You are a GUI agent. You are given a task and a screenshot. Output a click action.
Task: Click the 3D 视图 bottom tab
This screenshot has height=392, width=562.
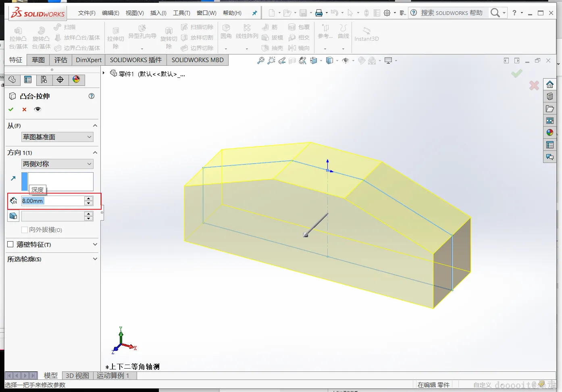77,375
